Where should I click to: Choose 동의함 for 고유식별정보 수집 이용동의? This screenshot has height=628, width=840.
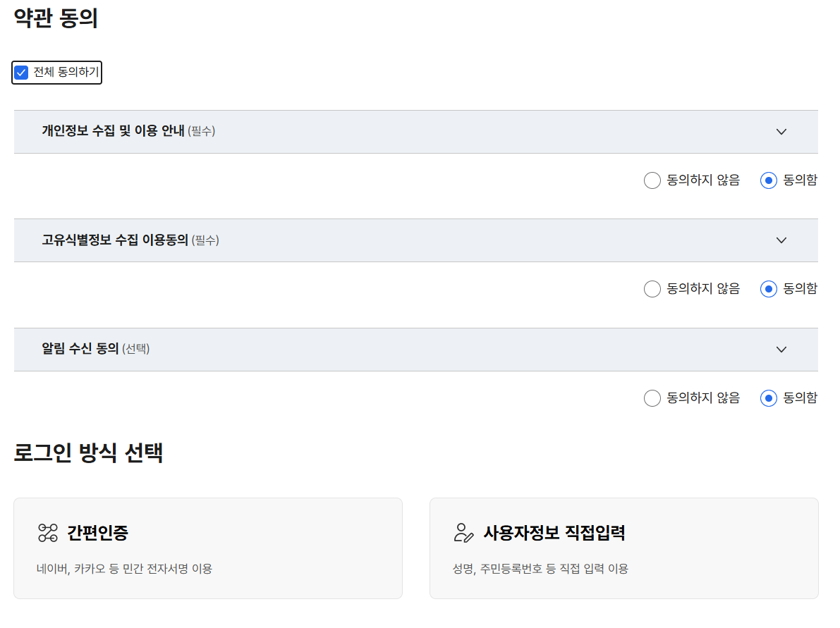768,289
